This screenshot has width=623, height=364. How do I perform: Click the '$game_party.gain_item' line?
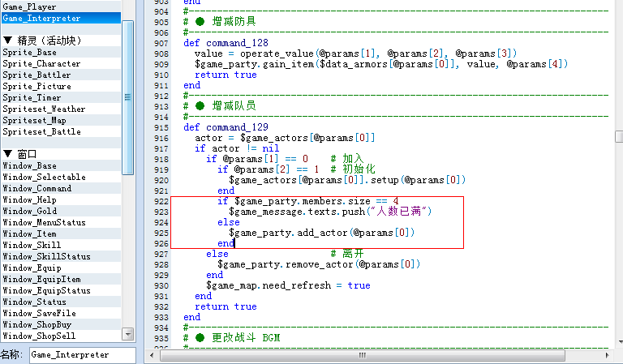tap(381, 64)
